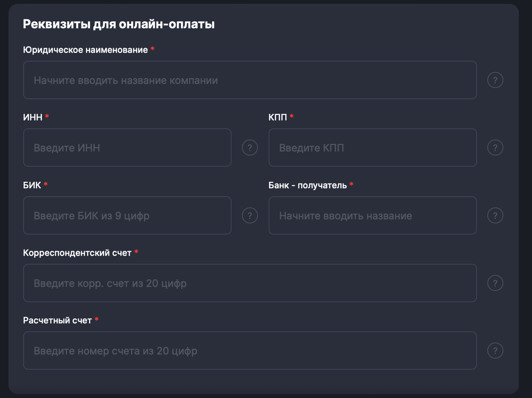Click the 'КПП' field label

(x=277, y=117)
